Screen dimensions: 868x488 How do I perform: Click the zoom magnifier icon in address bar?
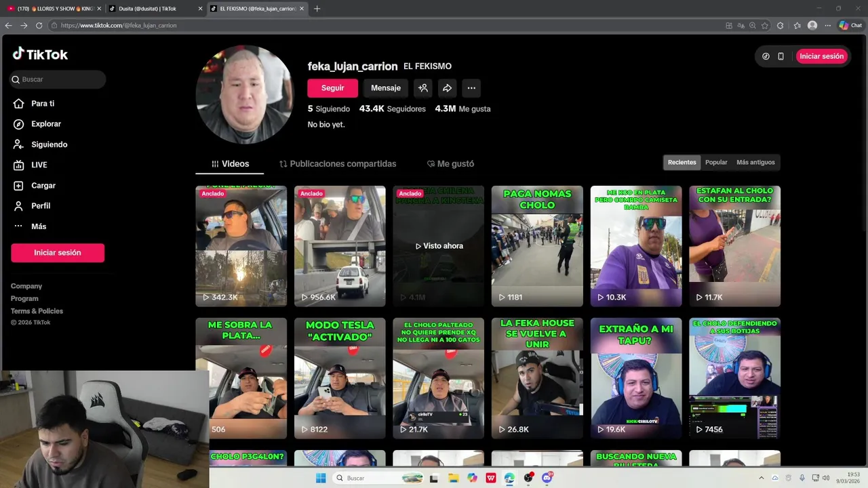tap(753, 25)
